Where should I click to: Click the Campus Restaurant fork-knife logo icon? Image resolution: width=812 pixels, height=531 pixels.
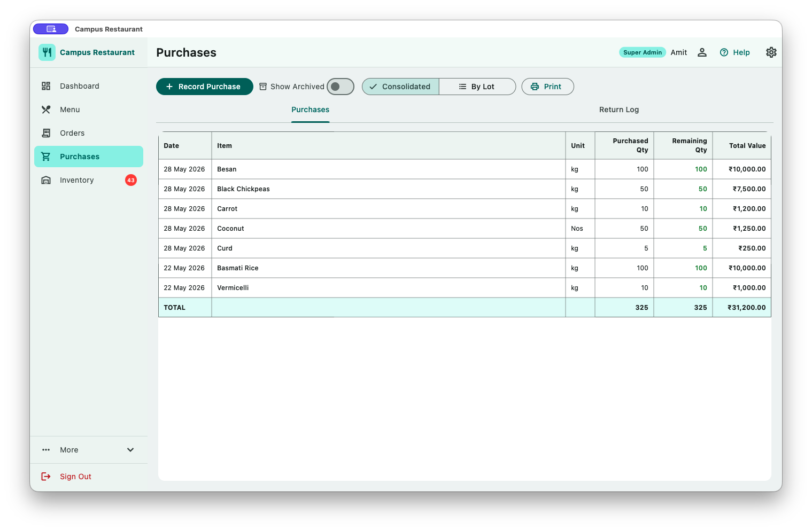coord(47,52)
